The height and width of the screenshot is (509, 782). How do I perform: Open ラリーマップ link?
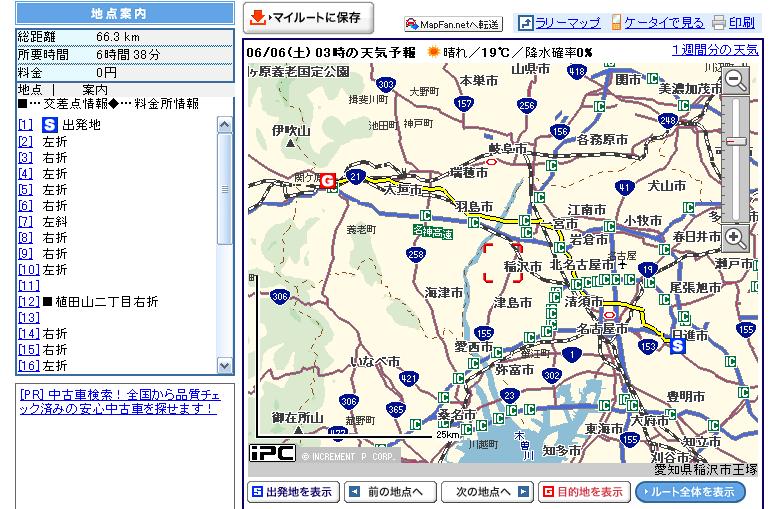568,22
